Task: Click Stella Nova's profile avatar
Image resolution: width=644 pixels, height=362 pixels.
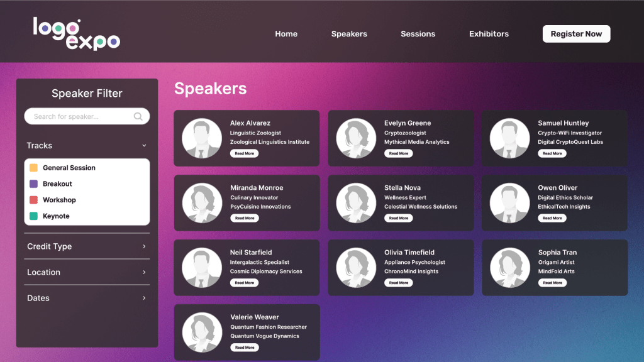Action: tap(356, 203)
